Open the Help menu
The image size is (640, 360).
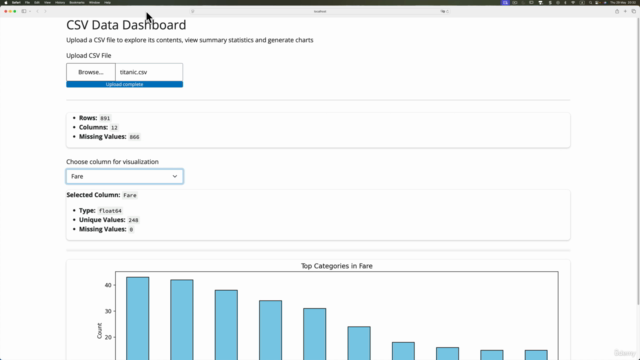coord(107,2)
